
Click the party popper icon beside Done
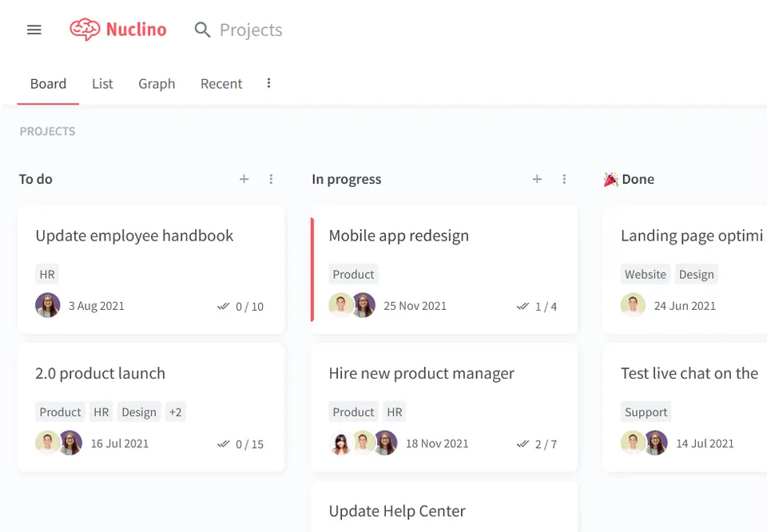610,180
